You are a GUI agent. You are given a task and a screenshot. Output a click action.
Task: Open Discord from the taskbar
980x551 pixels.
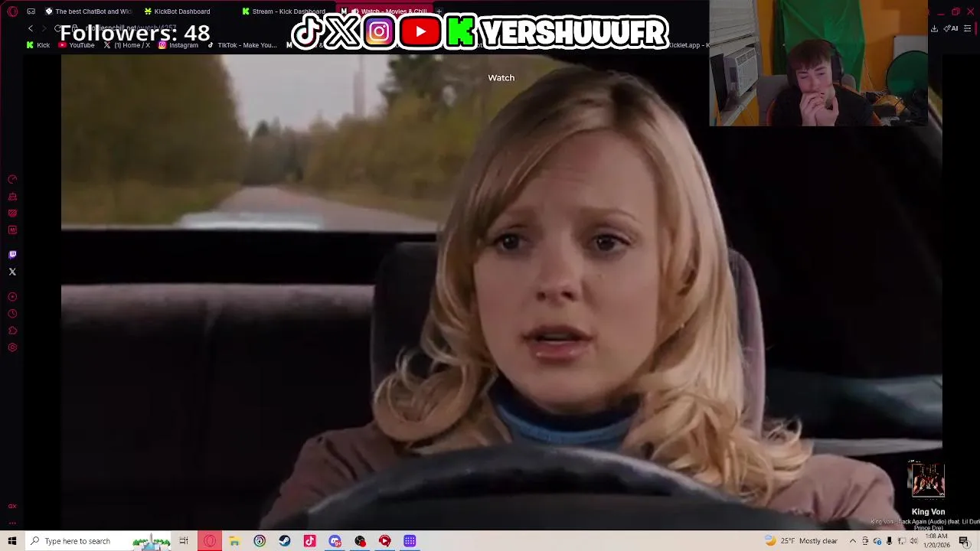pos(335,541)
